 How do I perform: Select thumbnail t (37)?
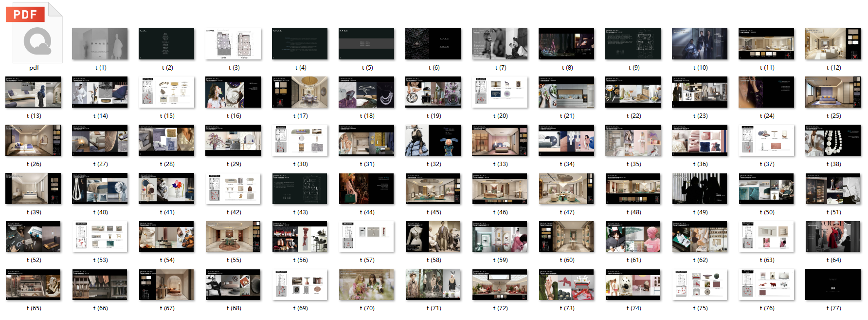point(766,140)
